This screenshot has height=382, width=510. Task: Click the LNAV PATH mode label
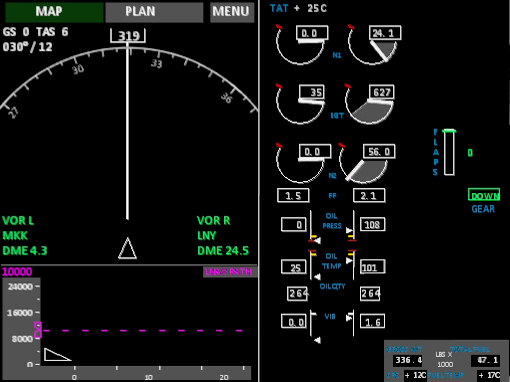coord(230,272)
